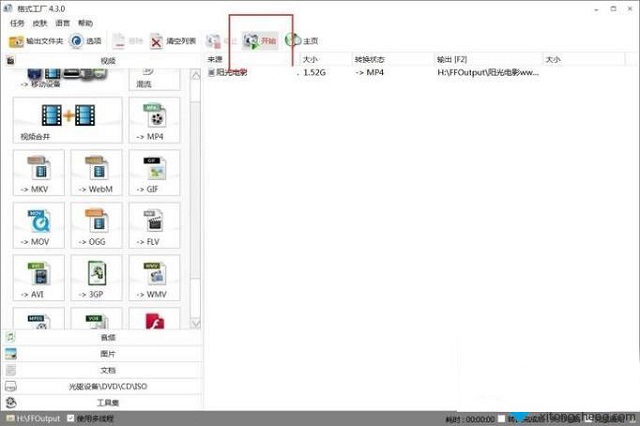Select the -> WMV conversion tile
This screenshot has height=426, width=640.
154,277
